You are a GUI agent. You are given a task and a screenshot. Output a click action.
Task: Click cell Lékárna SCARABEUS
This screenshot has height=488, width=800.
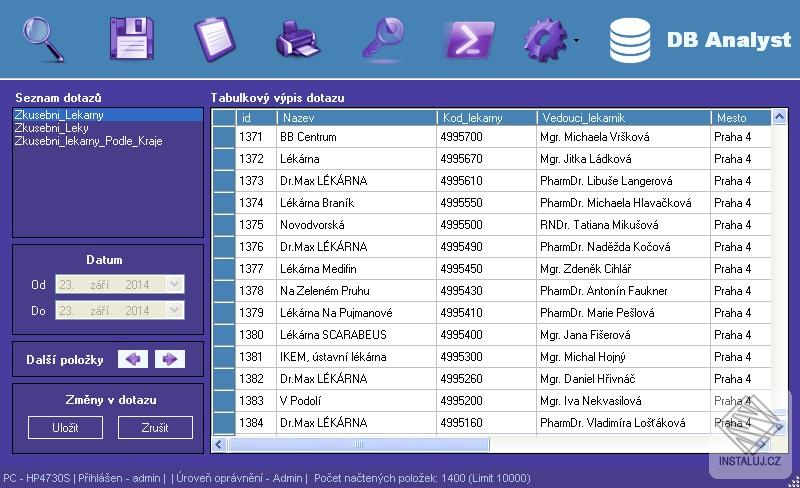coord(357,335)
